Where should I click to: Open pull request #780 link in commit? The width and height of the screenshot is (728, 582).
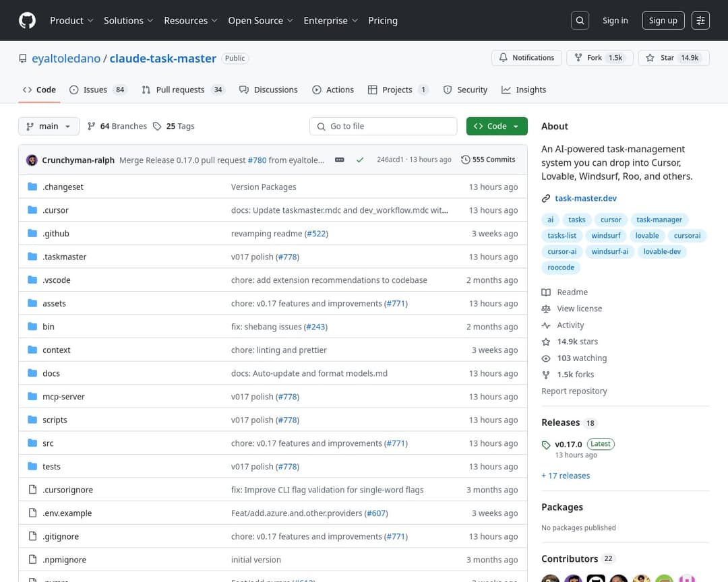pos(257,160)
